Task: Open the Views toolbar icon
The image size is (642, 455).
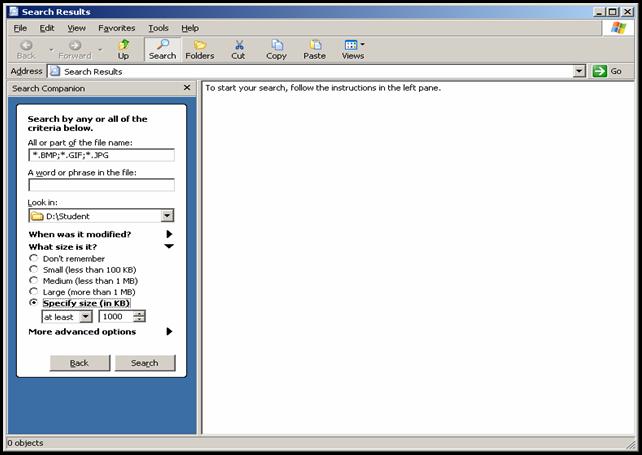Action: tap(352, 49)
